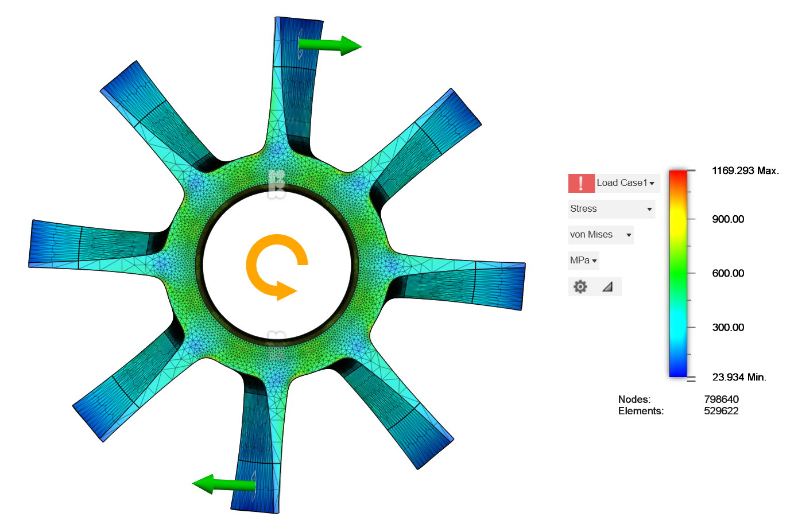This screenshot has height=532, width=798.
Task: Click the rainbow stress color legend bar
Action: pos(678,274)
